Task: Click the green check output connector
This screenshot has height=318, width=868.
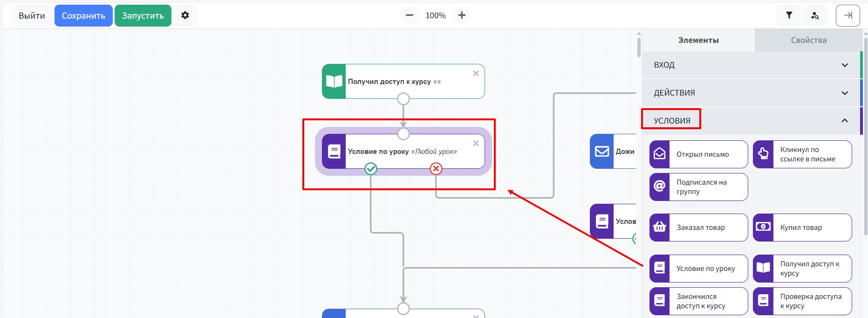Action: coord(371,169)
